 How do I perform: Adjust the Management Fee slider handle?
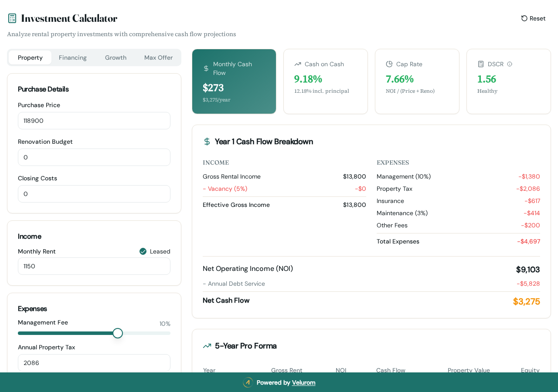click(118, 333)
